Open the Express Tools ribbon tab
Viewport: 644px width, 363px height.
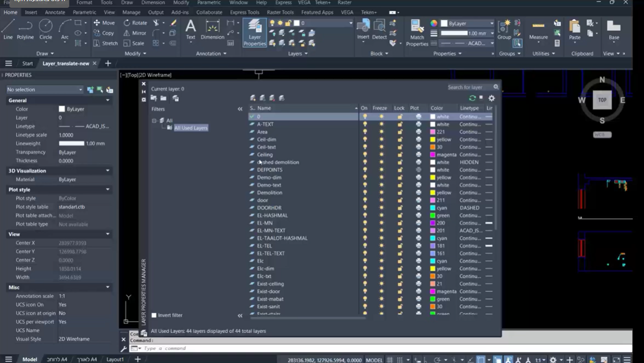245,12
